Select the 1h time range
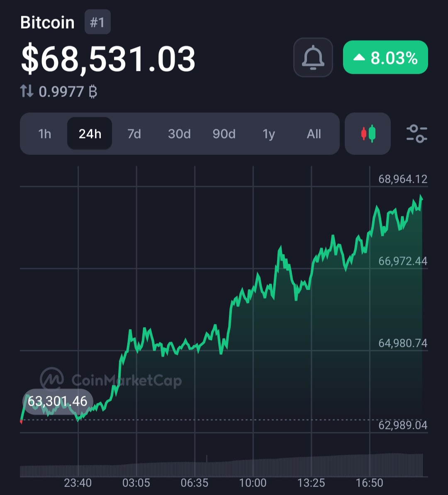This screenshot has width=448, height=495. [x=44, y=133]
